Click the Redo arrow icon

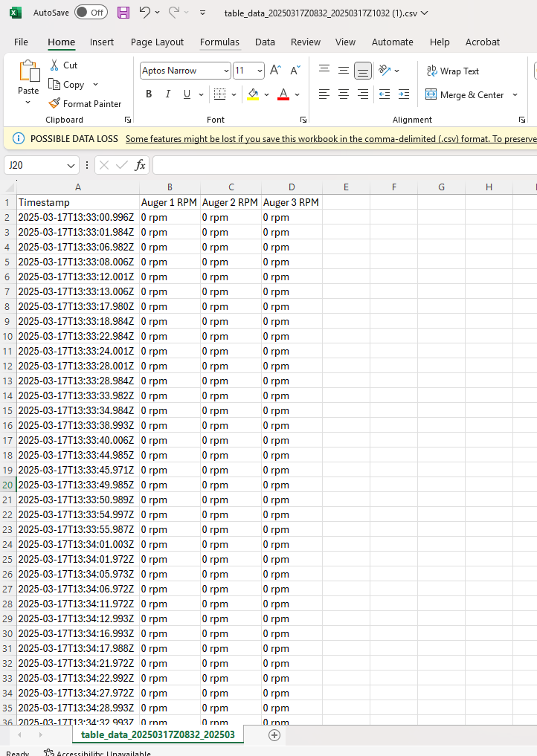tap(173, 13)
